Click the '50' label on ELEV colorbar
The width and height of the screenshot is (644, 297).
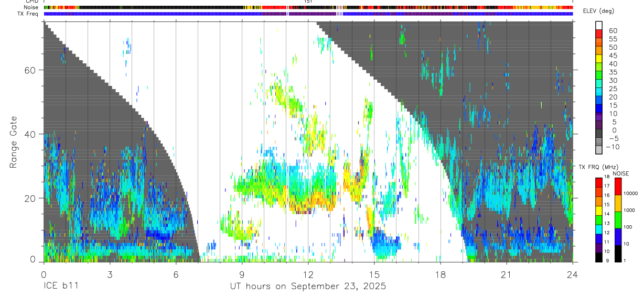613,47
